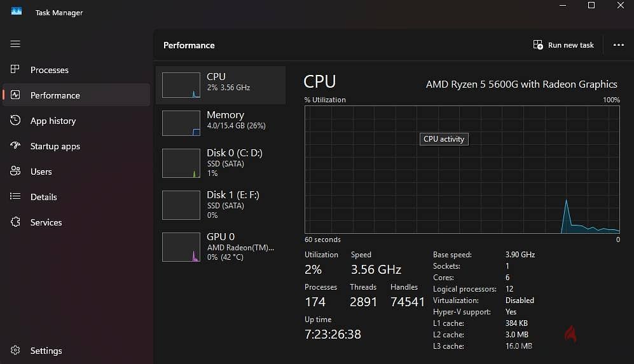Select the Disk 1 (E: F:) entry
Viewport: 634px width, 364px height.
221,205
